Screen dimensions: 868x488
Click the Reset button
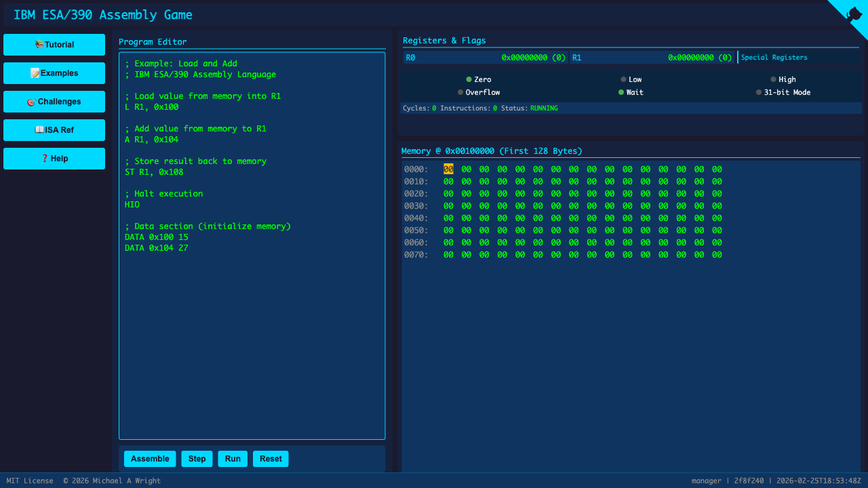pos(271,459)
